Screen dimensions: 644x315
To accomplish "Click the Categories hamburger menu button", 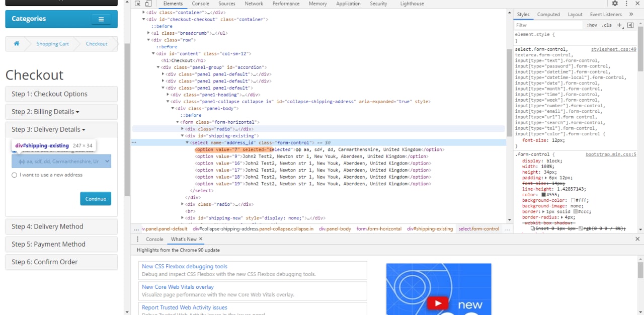I will (101, 19).
